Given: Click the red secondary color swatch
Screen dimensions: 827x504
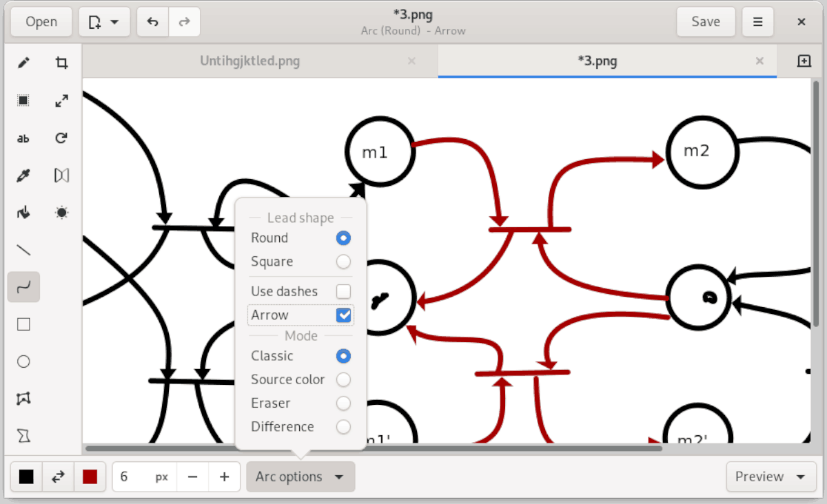Looking at the screenshot, I should (90, 476).
